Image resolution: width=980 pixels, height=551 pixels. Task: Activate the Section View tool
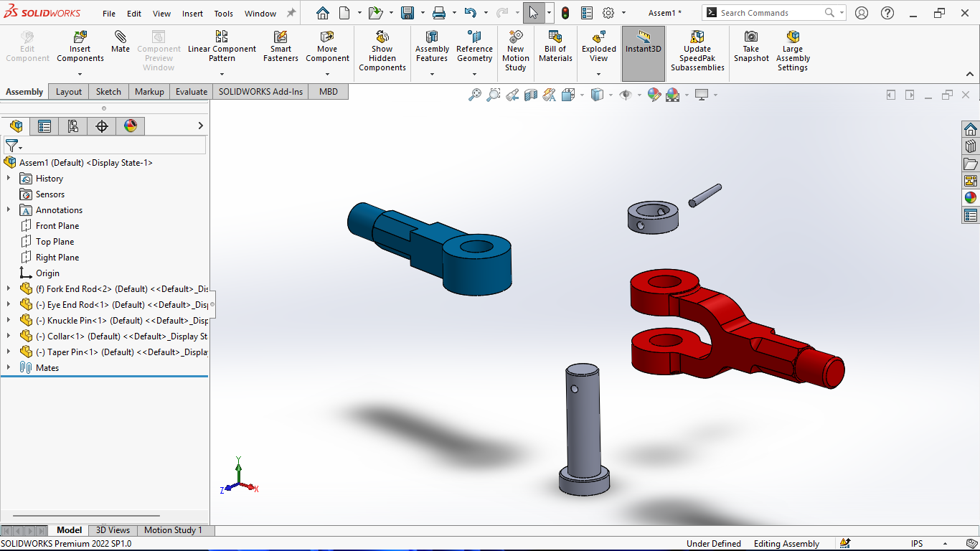point(530,95)
